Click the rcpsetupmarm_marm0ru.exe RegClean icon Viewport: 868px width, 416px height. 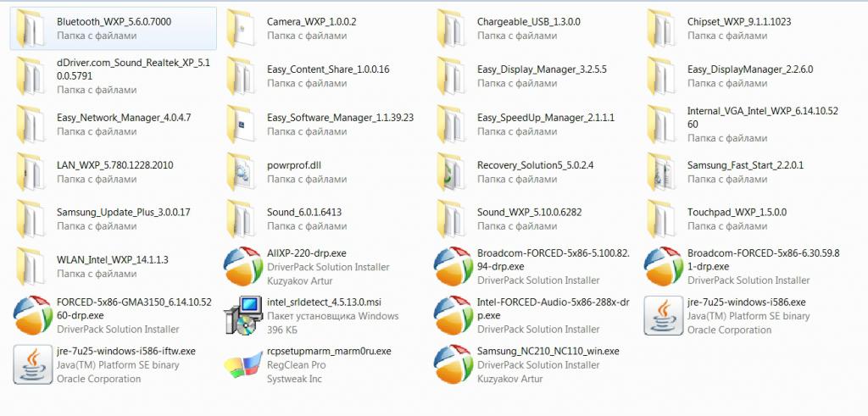click(243, 365)
